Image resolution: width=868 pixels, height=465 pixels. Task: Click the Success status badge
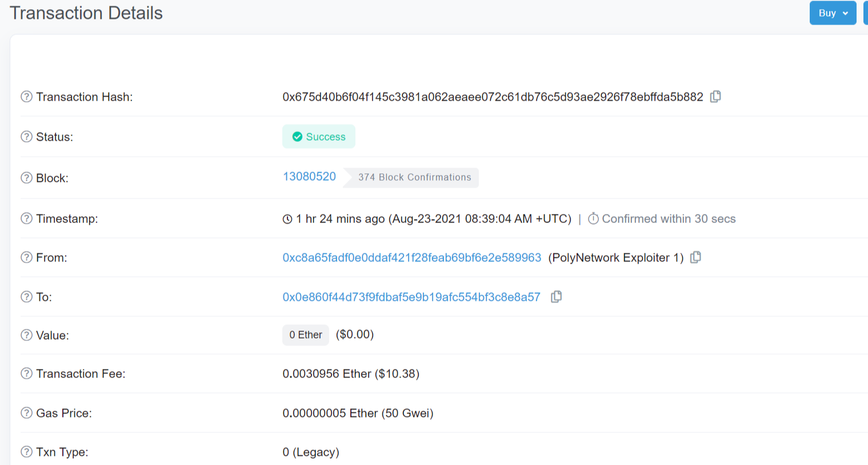[319, 137]
